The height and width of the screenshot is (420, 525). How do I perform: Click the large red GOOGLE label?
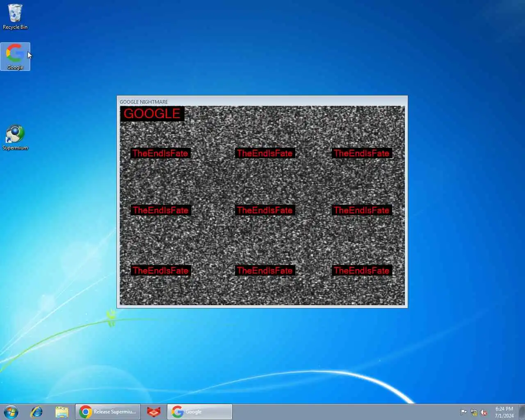tap(152, 114)
